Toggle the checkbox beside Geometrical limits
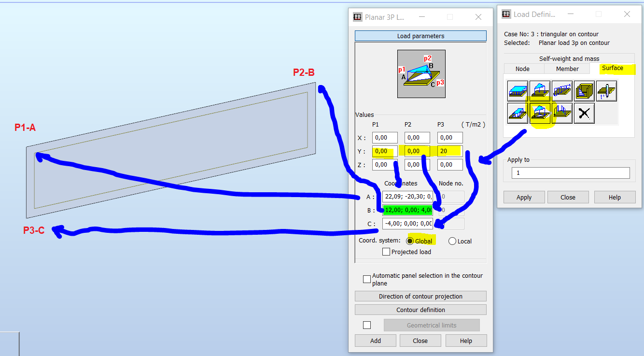This screenshot has width=644, height=356. point(367,325)
